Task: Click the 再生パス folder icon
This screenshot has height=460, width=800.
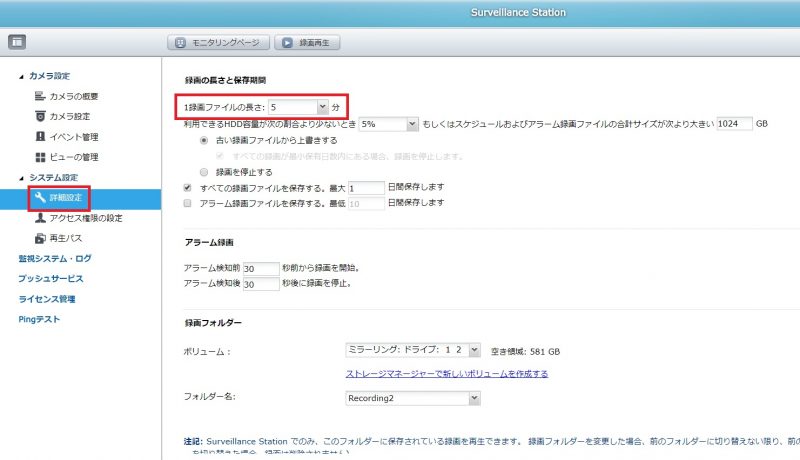Action: [40, 238]
